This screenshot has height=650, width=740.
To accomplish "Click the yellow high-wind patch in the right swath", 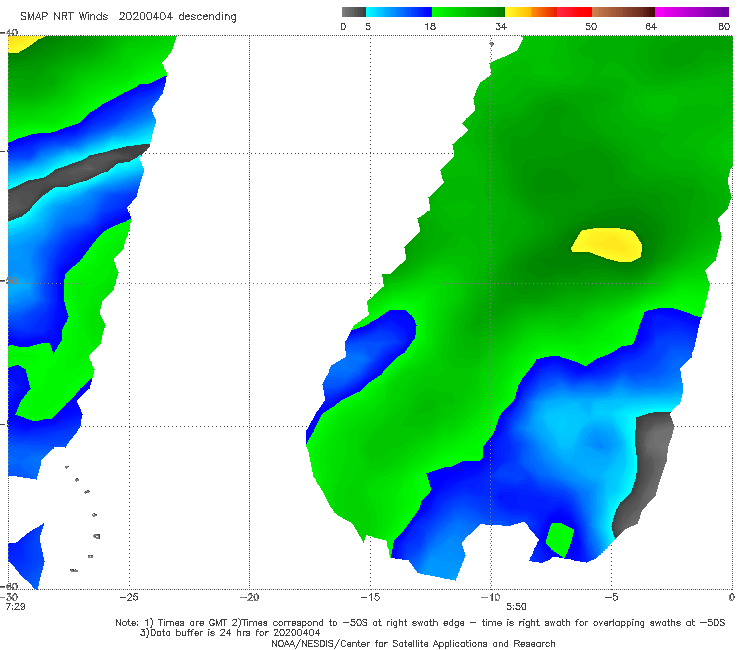I will tap(607, 245).
